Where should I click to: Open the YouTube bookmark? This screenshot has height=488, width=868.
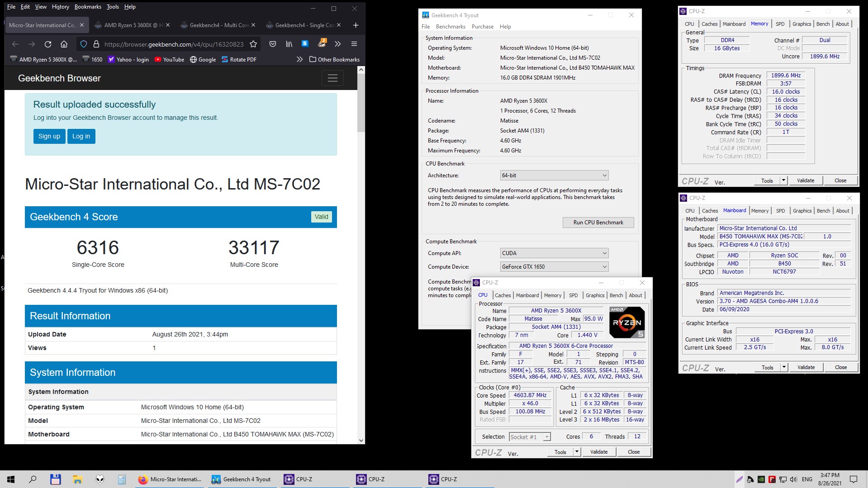[x=170, y=59]
